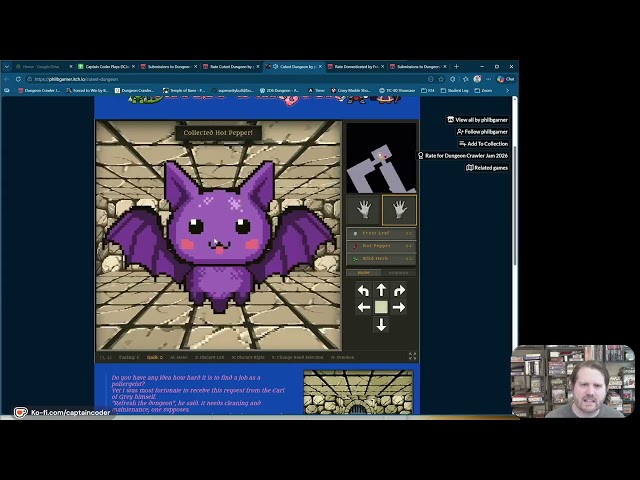Viewport: 640px width, 480px height.
Task: Open the Zoom bookmark folder
Action: pos(483,91)
